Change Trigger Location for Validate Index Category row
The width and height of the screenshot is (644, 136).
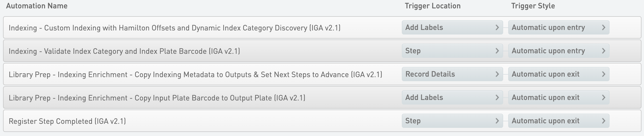pyautogui.click(x=452, y=51)
